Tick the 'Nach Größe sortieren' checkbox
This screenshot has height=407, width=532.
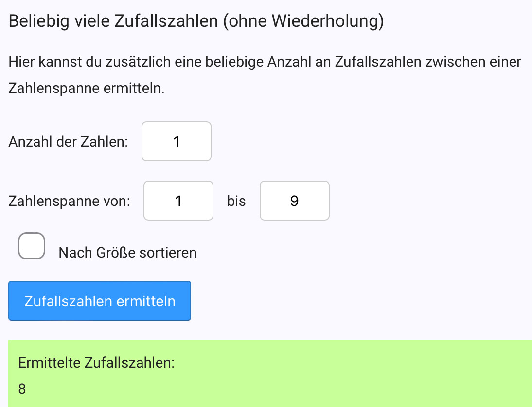point(32,246)
